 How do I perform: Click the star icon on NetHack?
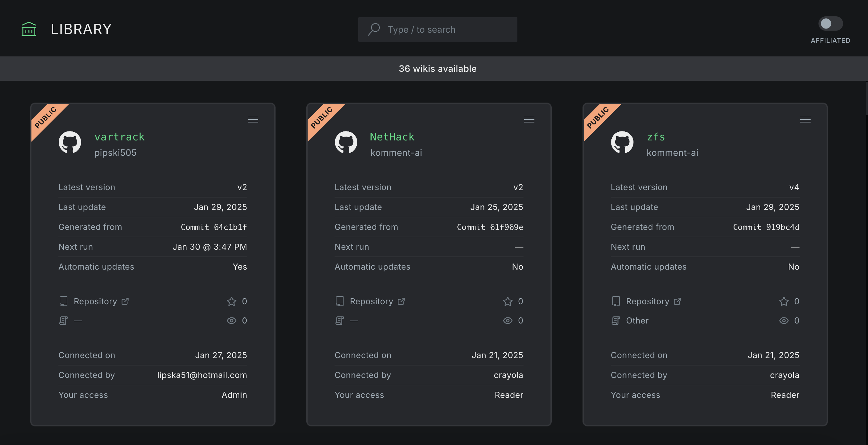click(507, 301)
